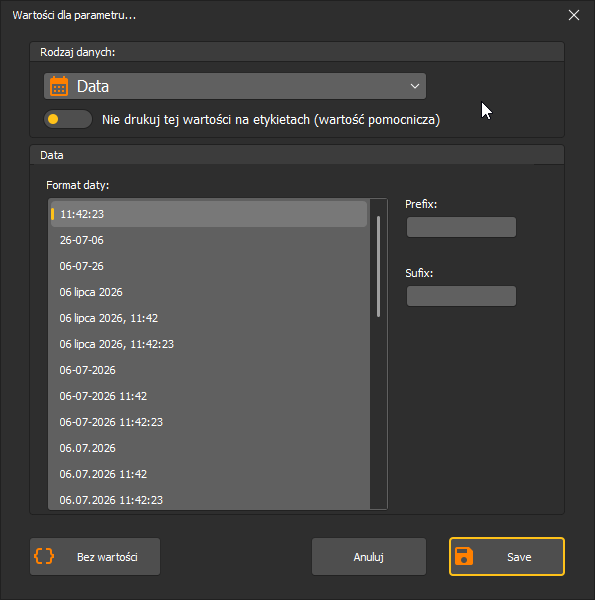Select format '06.07.2026 11:42'
Screen dimensions: 595x600
(x=209, y=474)
